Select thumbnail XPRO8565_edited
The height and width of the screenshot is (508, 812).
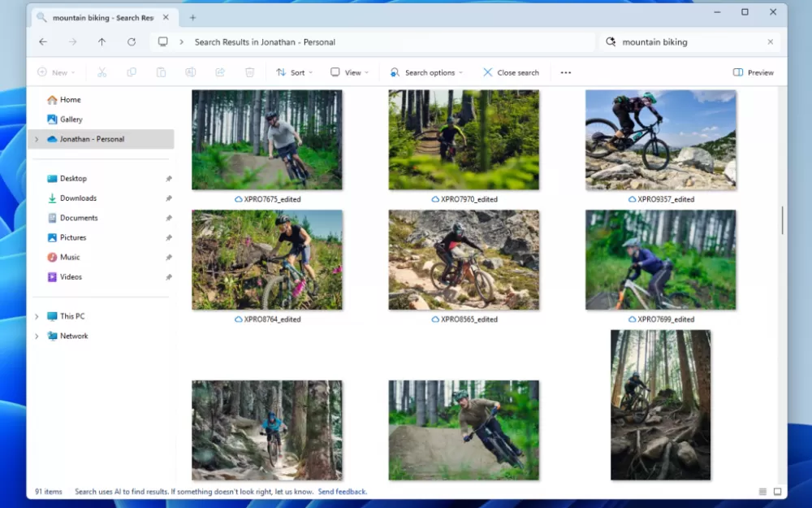pos(464,260)
